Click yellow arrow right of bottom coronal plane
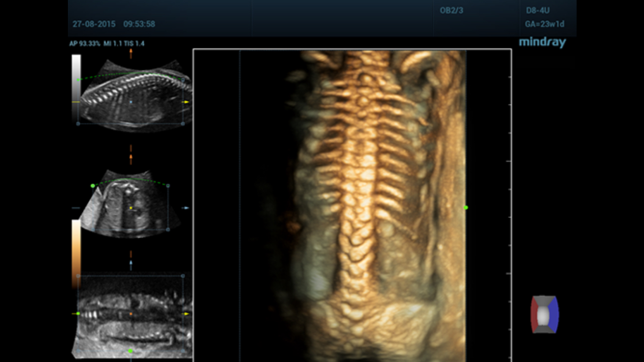Screen dimensions: 644x362 [186, 314]
